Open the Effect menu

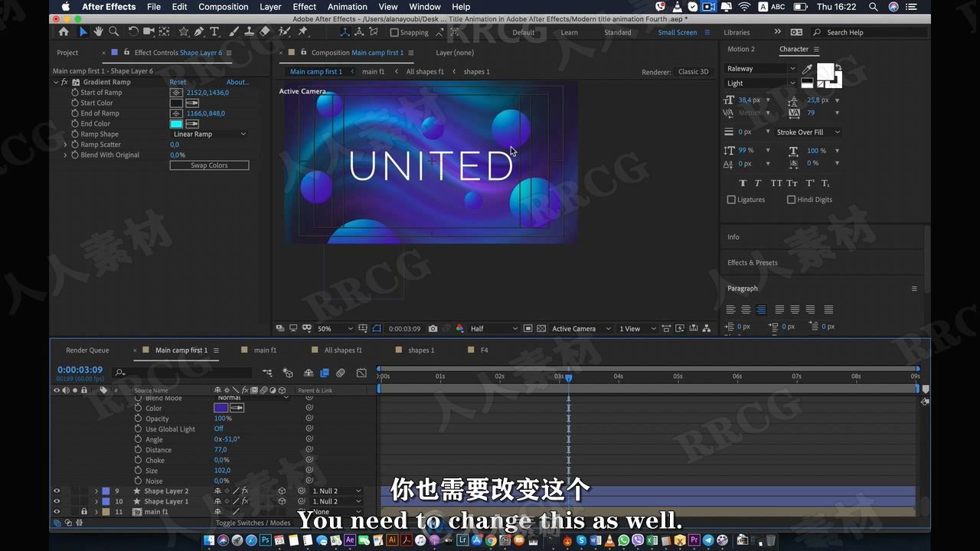305,7
